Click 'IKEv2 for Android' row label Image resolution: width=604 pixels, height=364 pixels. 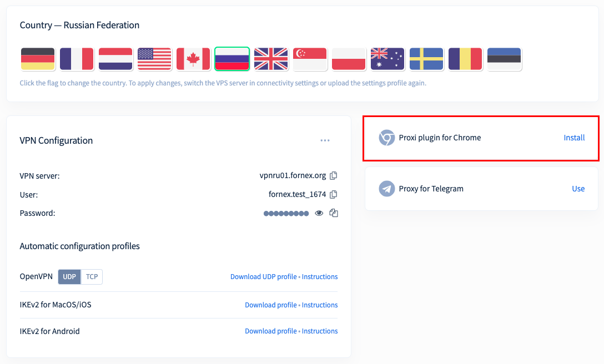coord(50,331)
